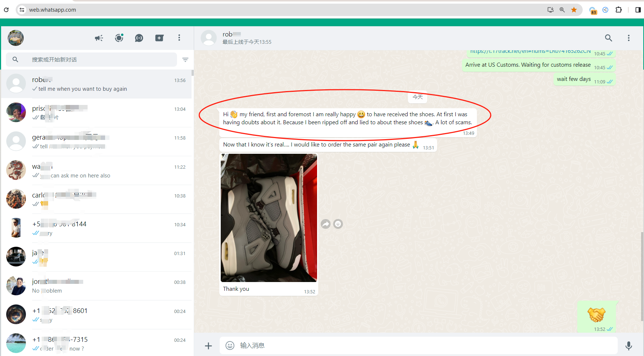Toggle the unread chats filter icon

(185, 60)
